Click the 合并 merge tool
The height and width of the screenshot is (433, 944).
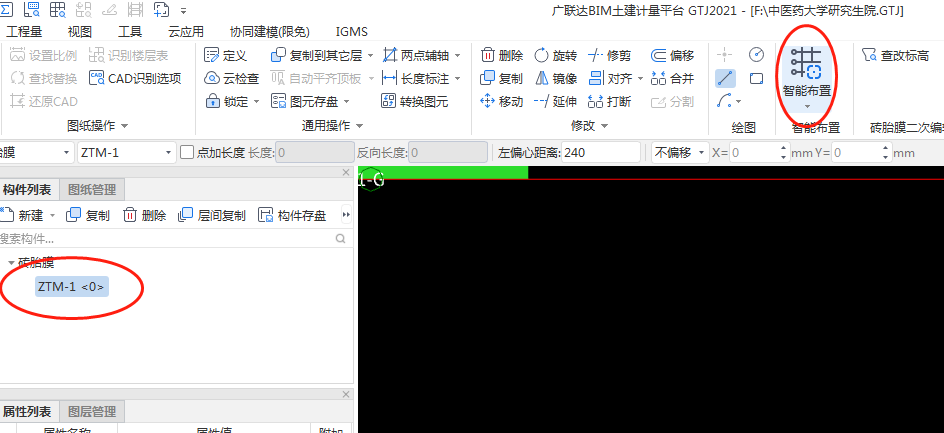(x=672, y=78)
